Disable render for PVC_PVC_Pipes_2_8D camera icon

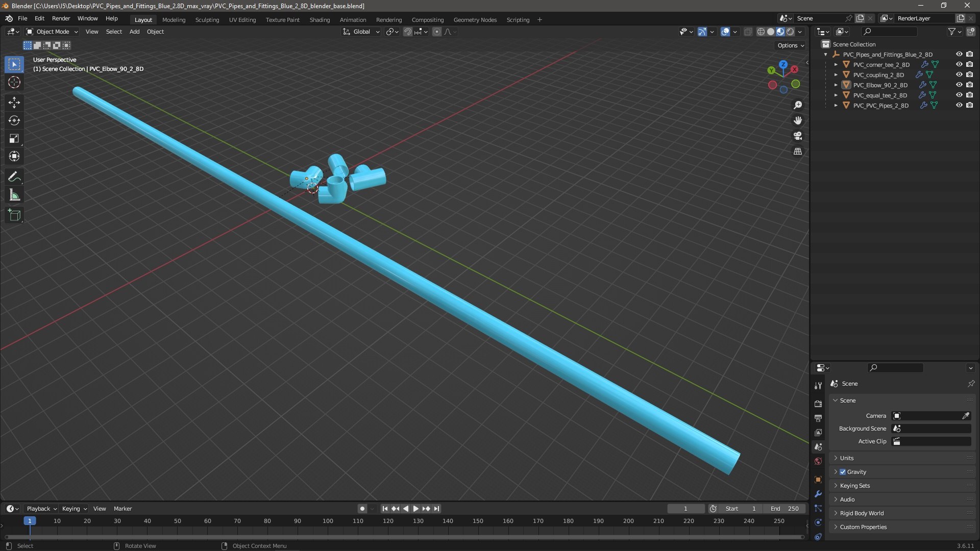[x=970, y=105]
